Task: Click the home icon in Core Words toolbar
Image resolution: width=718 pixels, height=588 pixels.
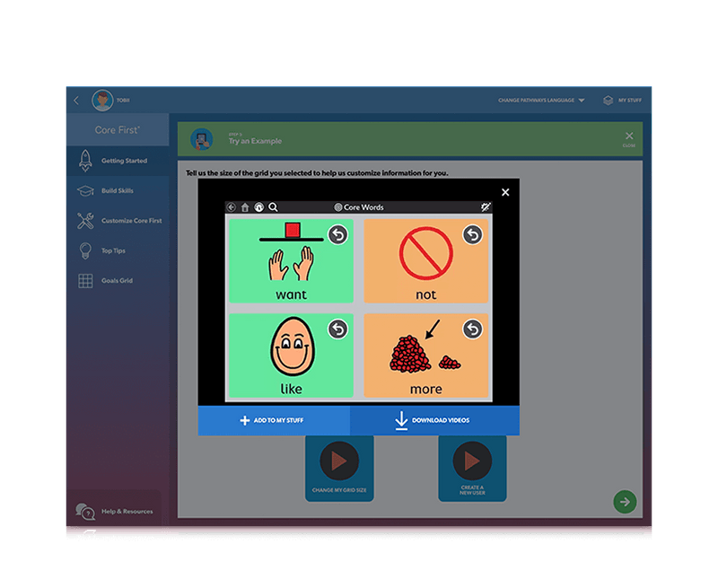Action: [245, 207]
